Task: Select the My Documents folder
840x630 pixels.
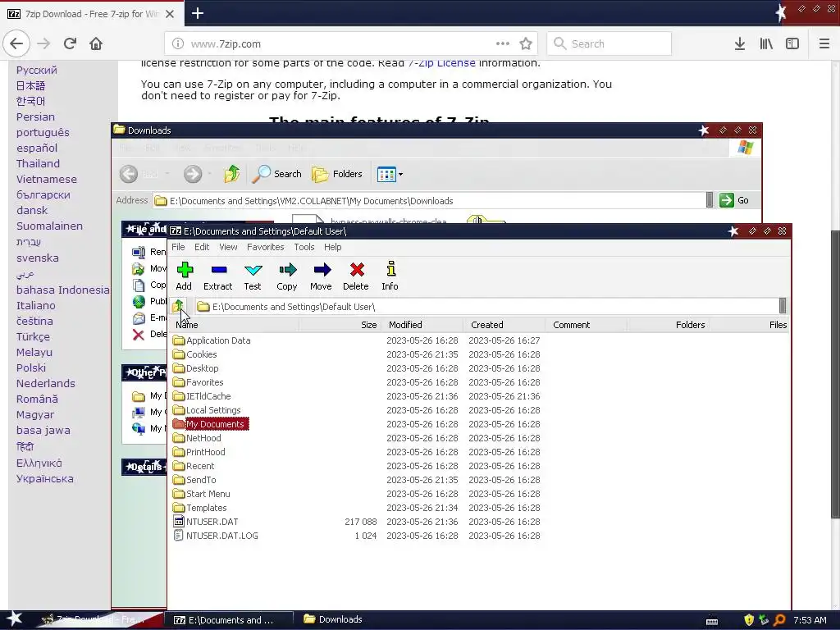Action: pyautogui.click(x=210, y=424)
